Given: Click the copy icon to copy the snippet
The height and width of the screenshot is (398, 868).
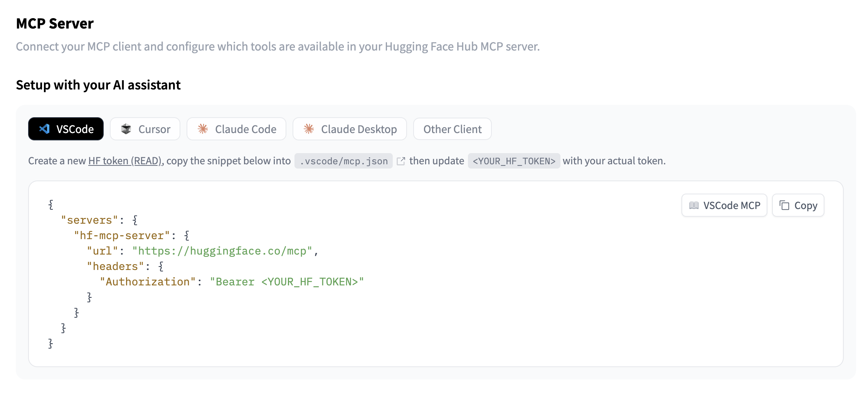Looking at the screenshot, I should [x=784, y=206].
